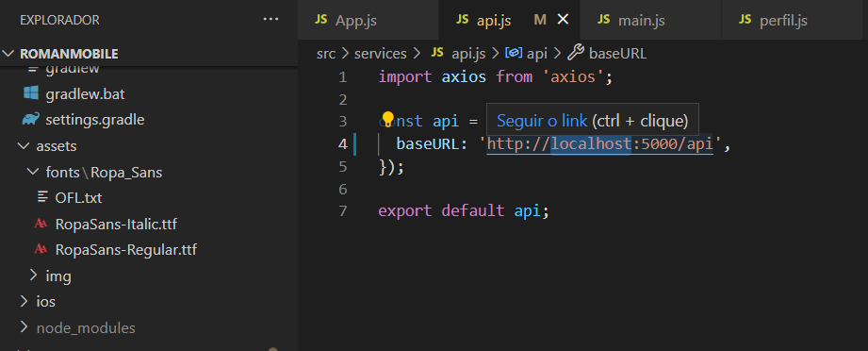Screen dimensions: 868x351
Task: Open OFL.txt file
Action: click(x=78, y=198)
